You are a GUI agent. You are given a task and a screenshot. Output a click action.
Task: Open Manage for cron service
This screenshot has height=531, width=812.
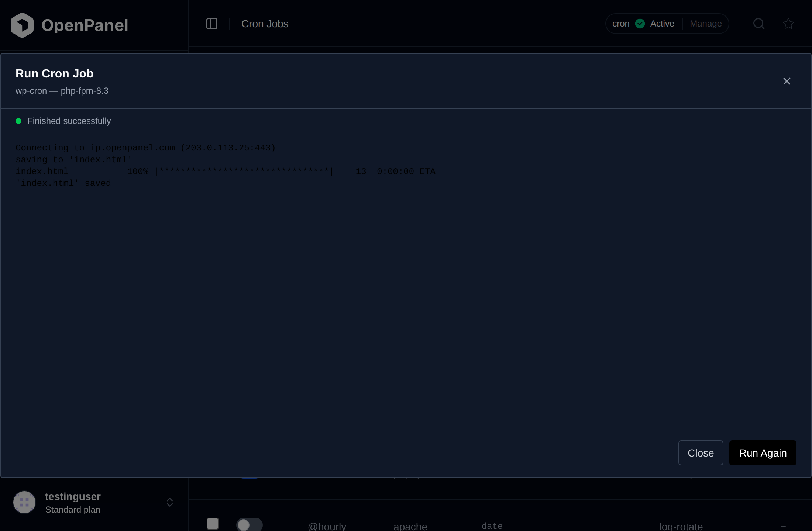tap(706, 24)
